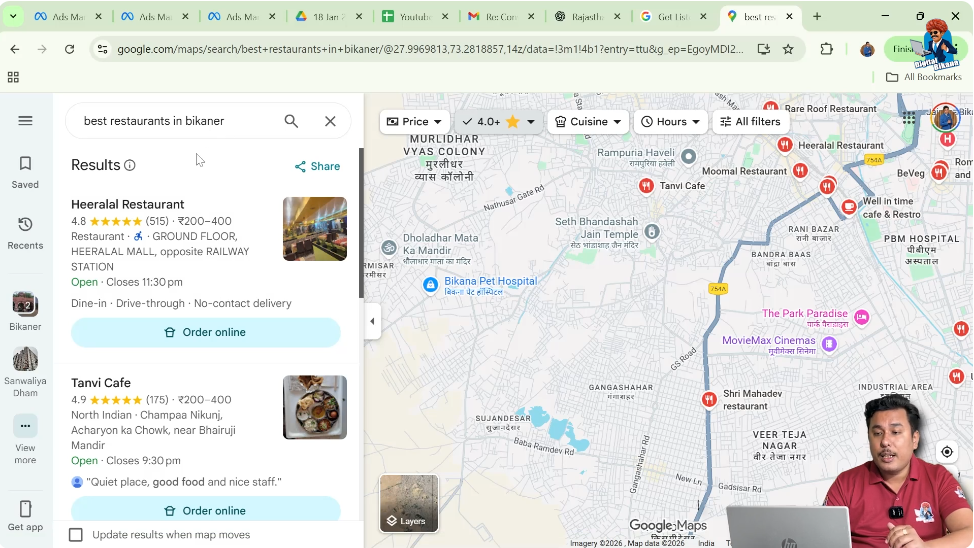Click The Park Paradise hotel marker
The width and height of the screenshot is (974, 548).
pos(861,317)
